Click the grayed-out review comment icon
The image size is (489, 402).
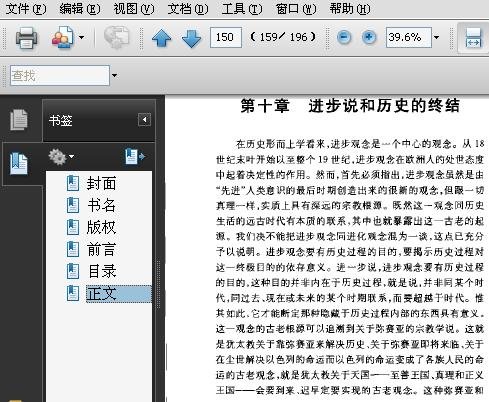tap(116, 37)
